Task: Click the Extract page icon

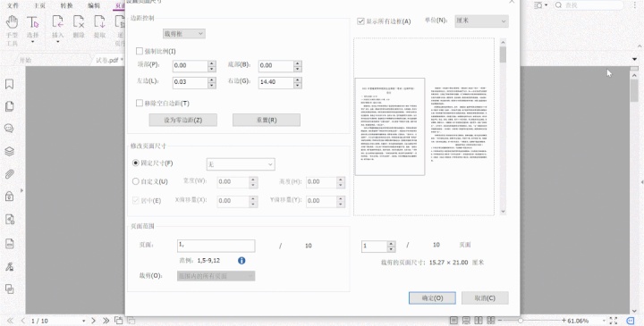Action: (x=100, y=22)
